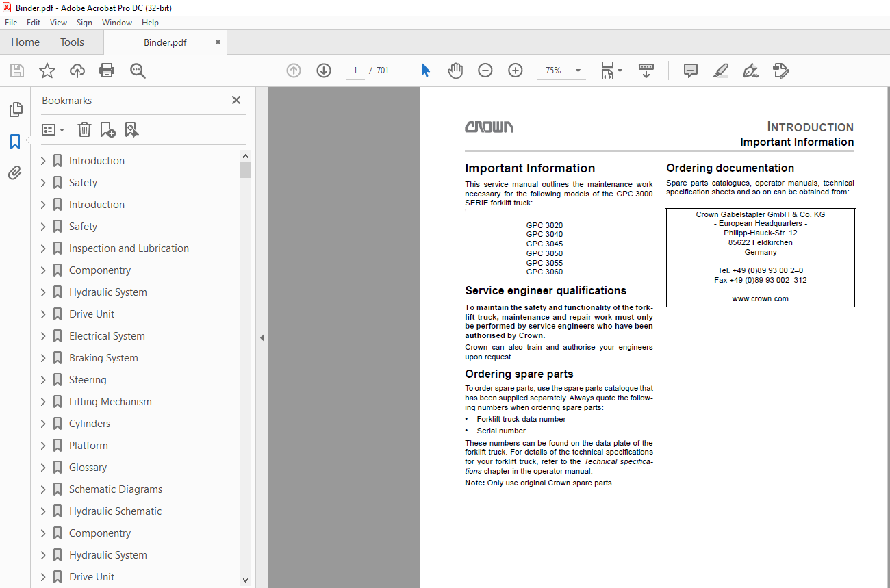Expand the first Introduction bookmark
The height and width of the screenshot is (588, 890).
[x=43, y=161]
